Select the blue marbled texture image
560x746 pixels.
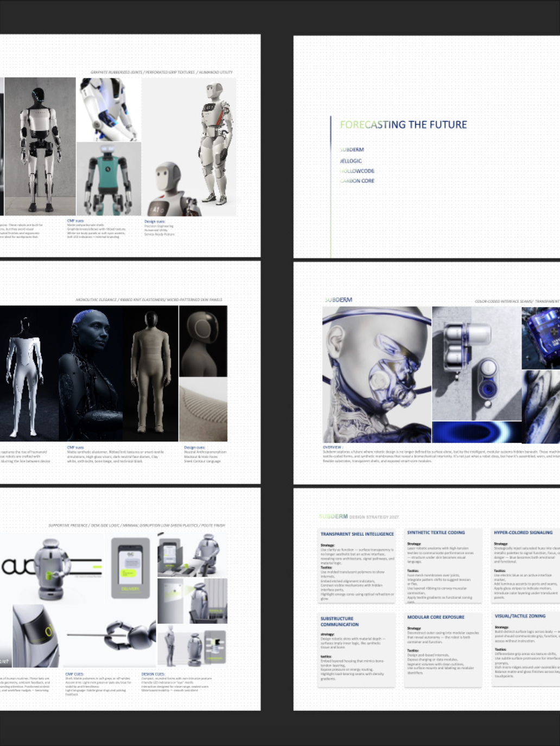(x=541, y=407)
